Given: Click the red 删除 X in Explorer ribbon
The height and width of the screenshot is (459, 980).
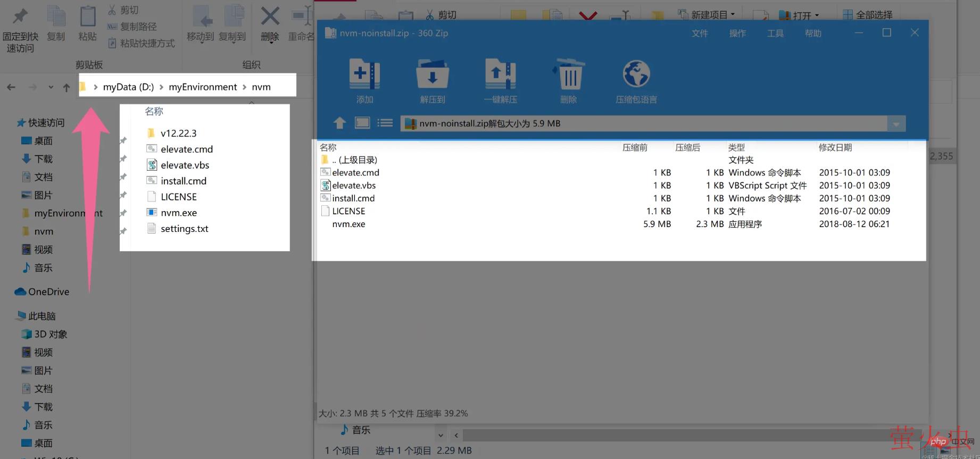Looking at the screenshot, I should (270, 17).
